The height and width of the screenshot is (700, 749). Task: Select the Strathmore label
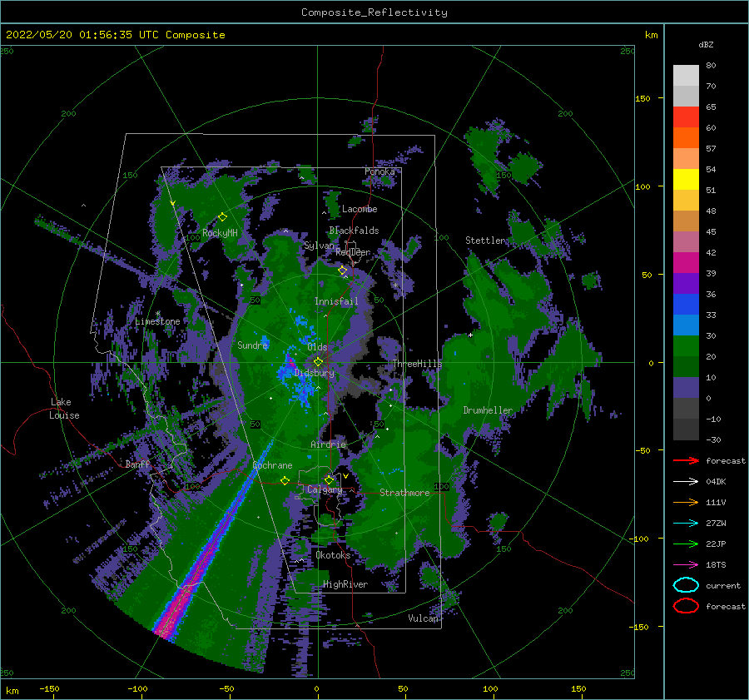(x=404, y=493)
